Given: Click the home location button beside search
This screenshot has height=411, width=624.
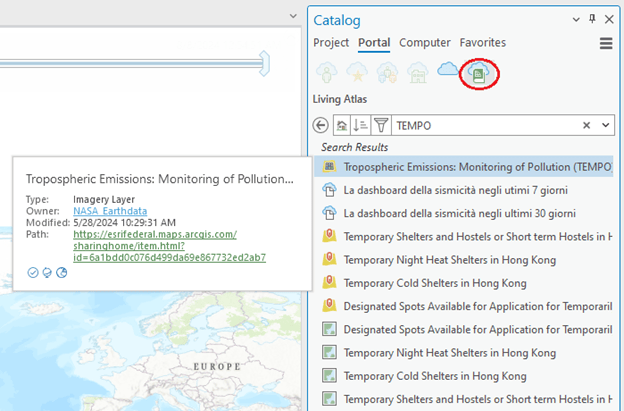Looking at the screenshot, I should pos(342,125).
